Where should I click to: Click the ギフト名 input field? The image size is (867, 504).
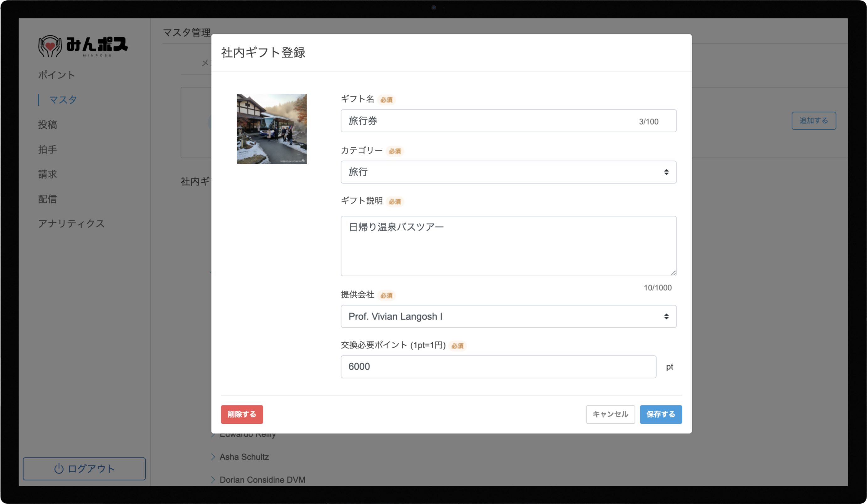point(488,121)
